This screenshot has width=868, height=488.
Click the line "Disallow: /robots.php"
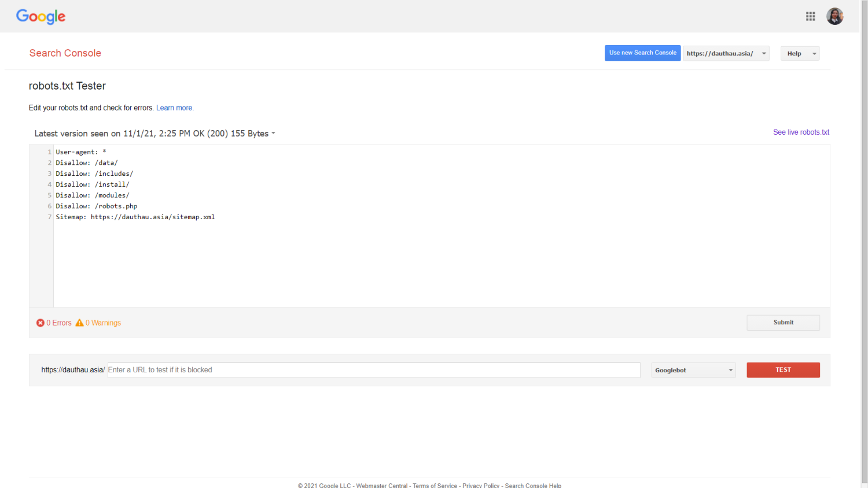(97, 206)
